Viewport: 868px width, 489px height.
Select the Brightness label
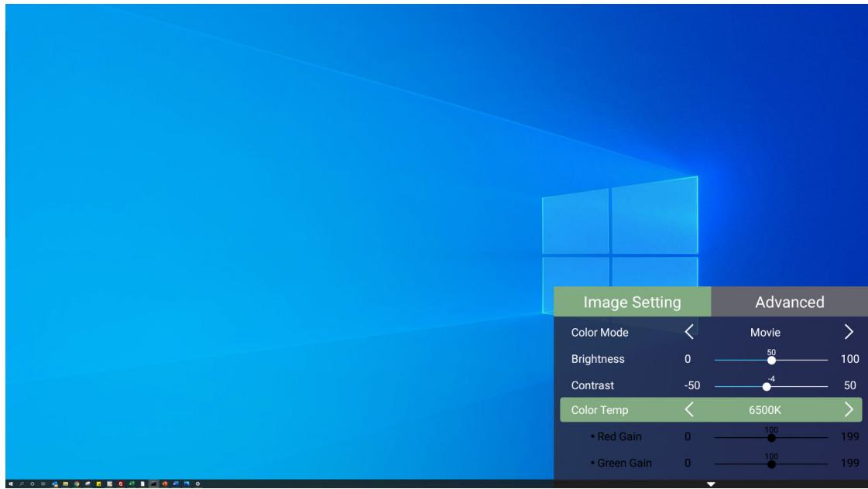598,359
